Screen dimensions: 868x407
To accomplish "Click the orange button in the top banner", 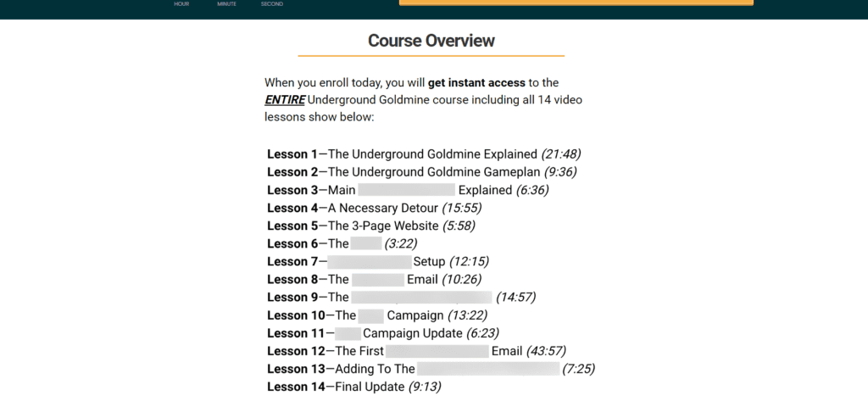I will (576, 3).
